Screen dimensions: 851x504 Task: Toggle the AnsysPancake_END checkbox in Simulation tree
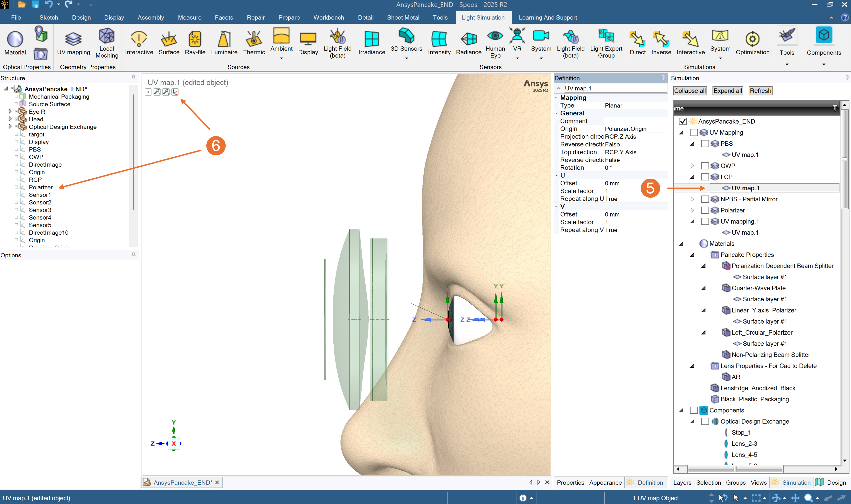point(683,121)
